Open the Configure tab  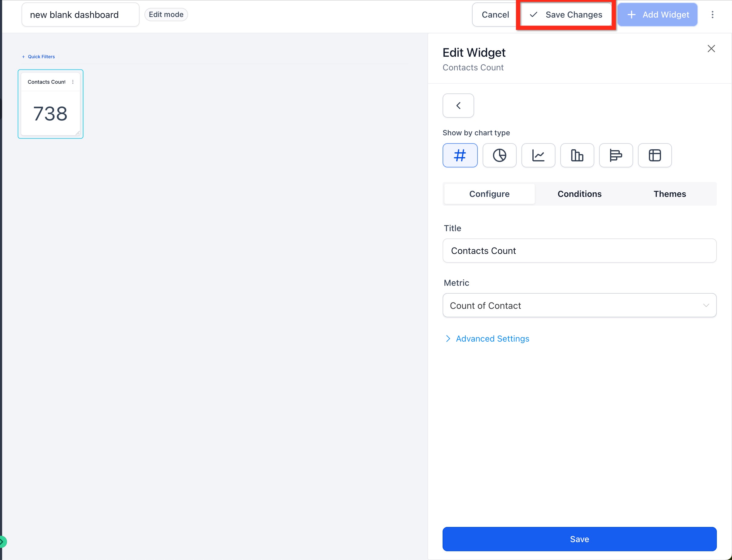[489, 194]
